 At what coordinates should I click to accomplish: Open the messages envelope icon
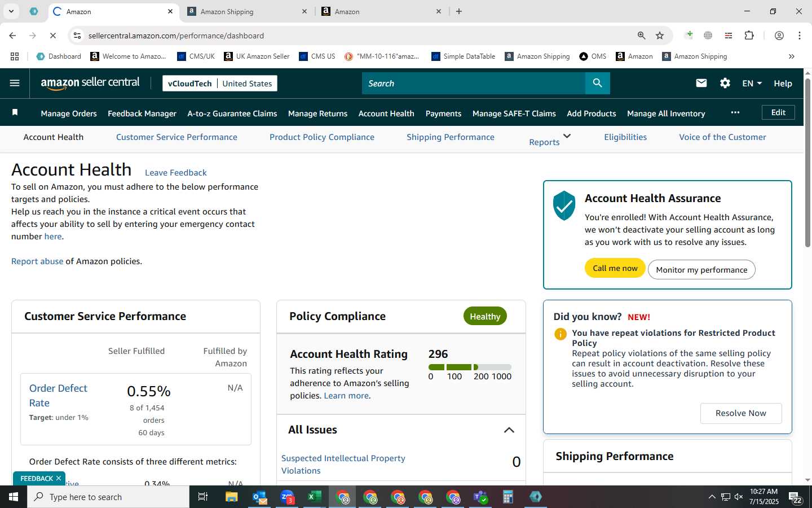(701, 83)
